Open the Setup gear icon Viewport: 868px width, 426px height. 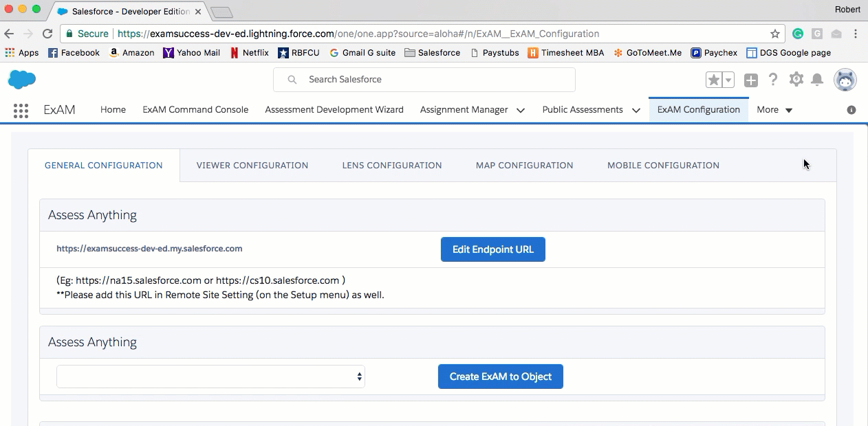796,80
